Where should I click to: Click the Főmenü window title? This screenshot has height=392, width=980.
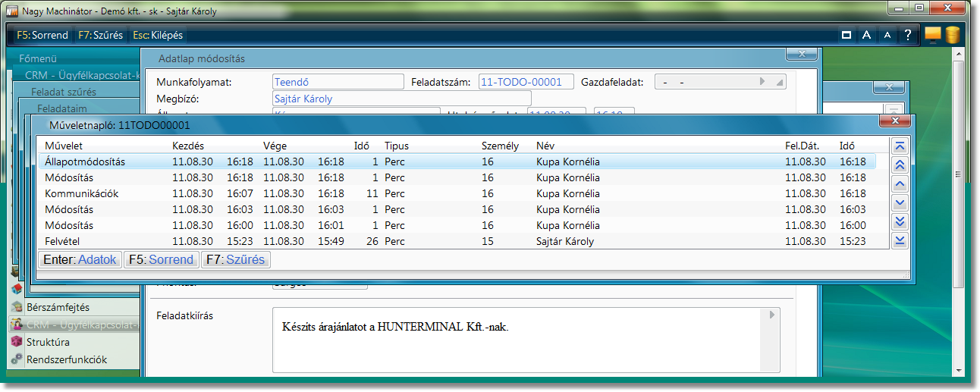(x=38, y=58)
